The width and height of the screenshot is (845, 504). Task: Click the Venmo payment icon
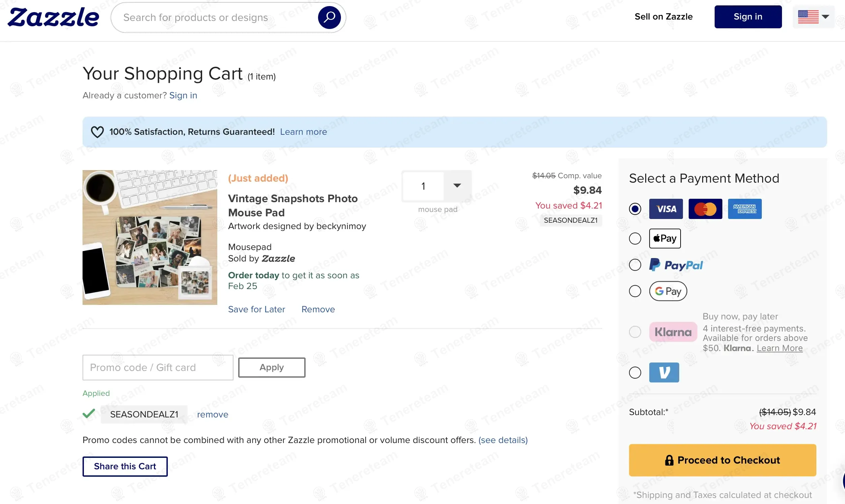coord(664,372)
